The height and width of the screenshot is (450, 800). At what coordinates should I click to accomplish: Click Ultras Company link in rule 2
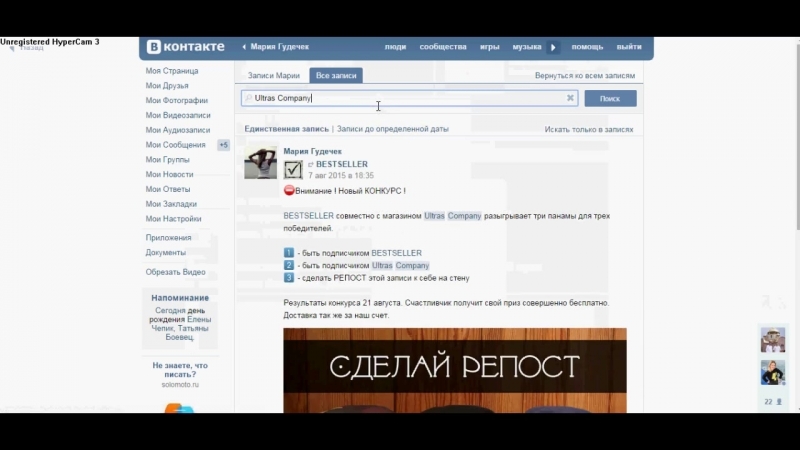click(401, 266)
